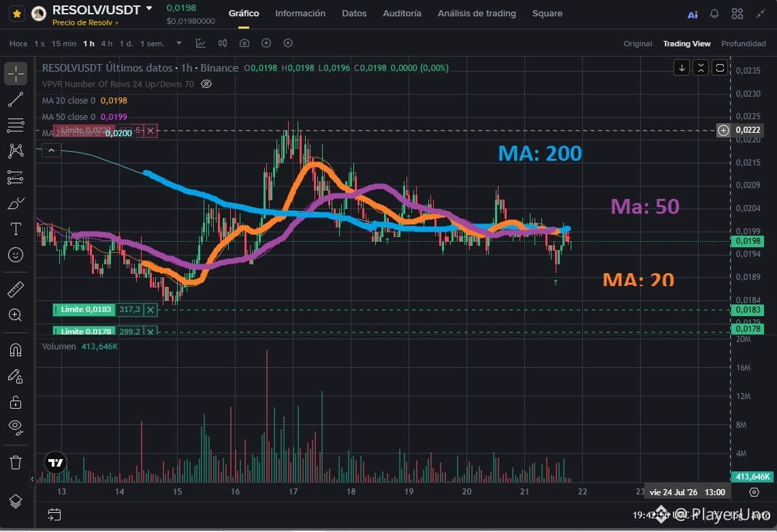Select the 1 s time interval
This screenshot has width=777, height=532.
tap(39, 44)
